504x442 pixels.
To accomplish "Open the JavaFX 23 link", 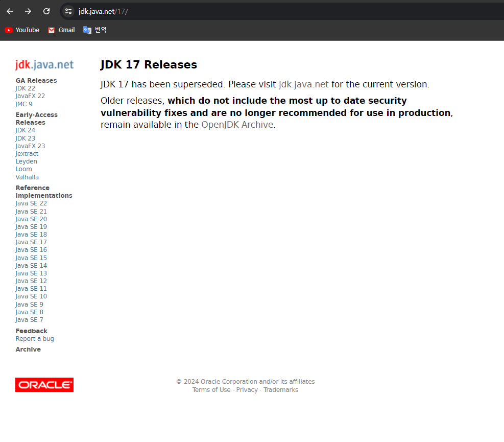I will tap(30, 146).
